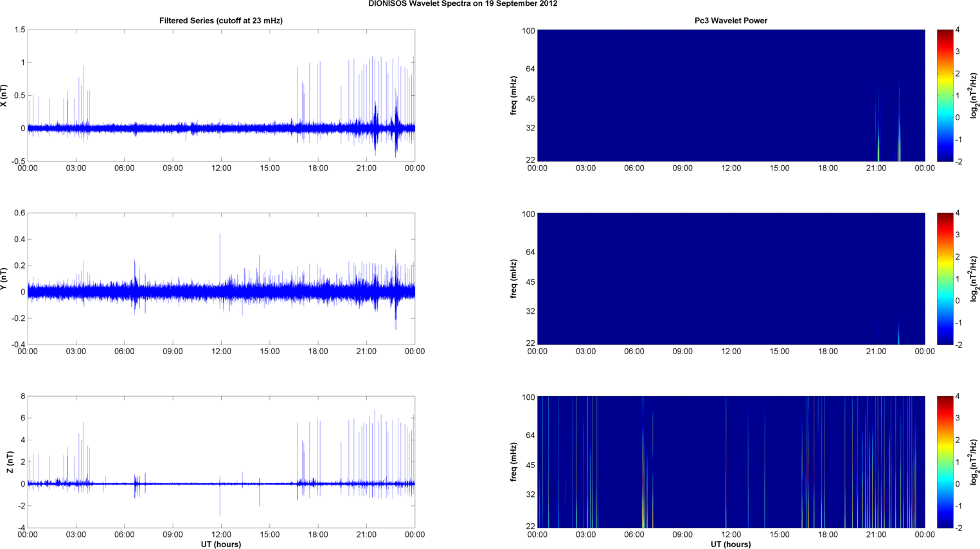Click the UT (hours) label under Z series
This screenshot has width=980, height=549.
(x=221, y=544)
